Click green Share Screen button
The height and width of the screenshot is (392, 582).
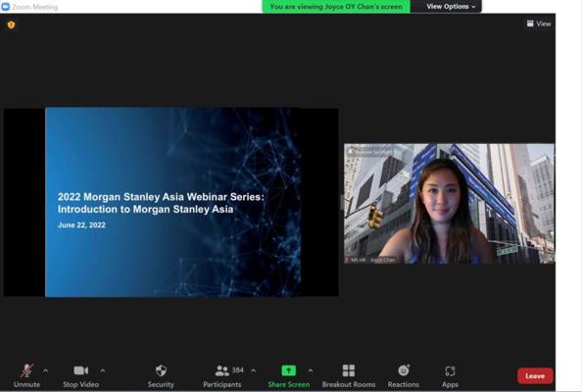point(288,375)
